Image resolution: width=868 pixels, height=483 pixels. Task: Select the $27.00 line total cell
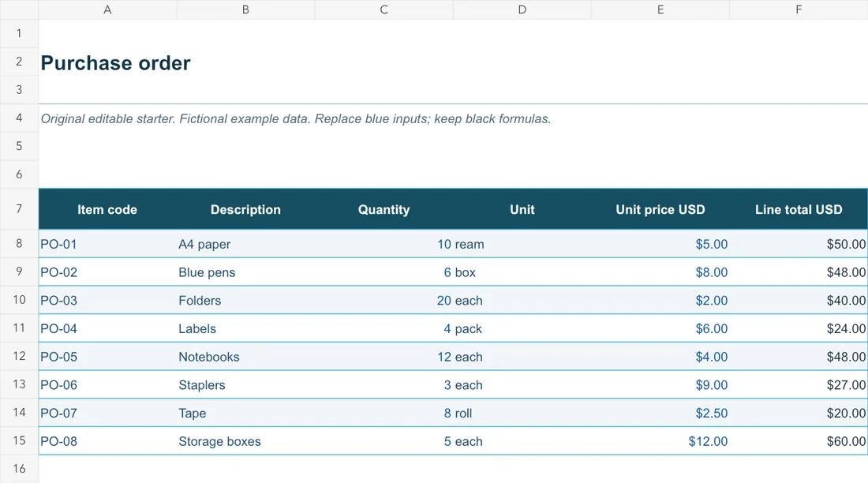coord(799,384)
